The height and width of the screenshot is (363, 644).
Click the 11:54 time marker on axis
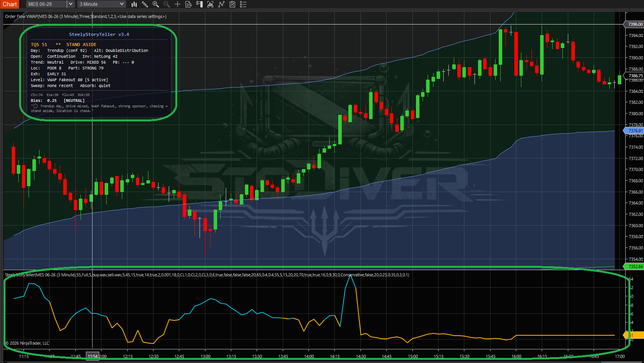(93, 356)
